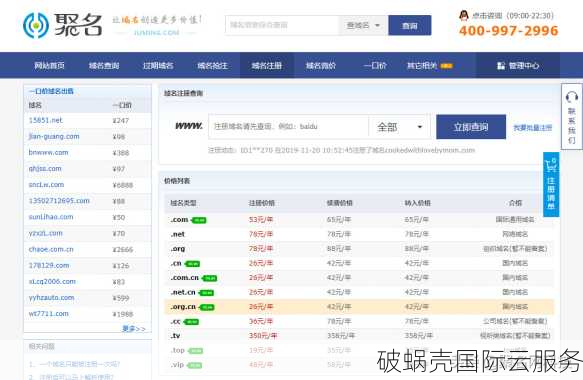The image size is (583, 380).
Task: Open the 全部 domain suffix dropdown
Action: click(x=399, y=127)
